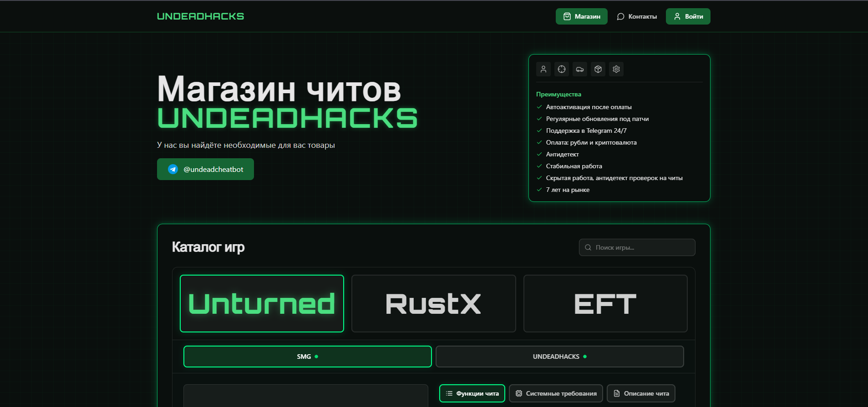This screenshot has width=868, height=407.
Task: Click 'Регулярные обновления под патчи' text
Action: tap(597, 119)
